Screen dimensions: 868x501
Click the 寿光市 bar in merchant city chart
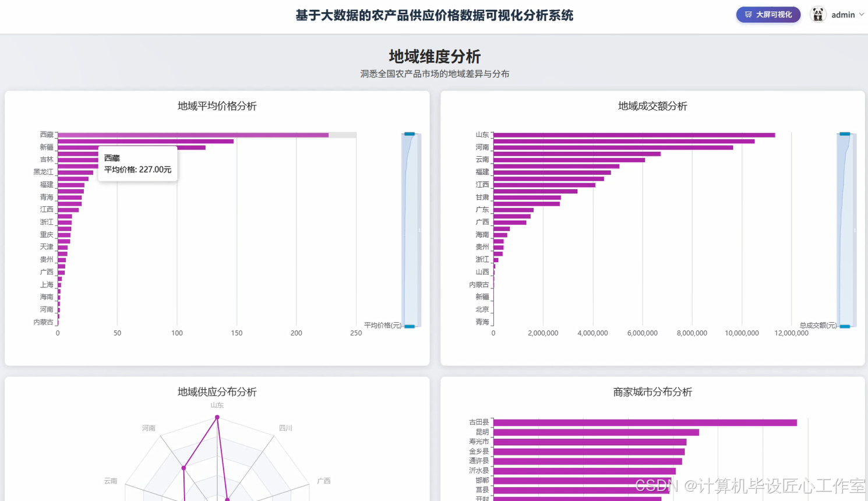(x=590, y=442)
